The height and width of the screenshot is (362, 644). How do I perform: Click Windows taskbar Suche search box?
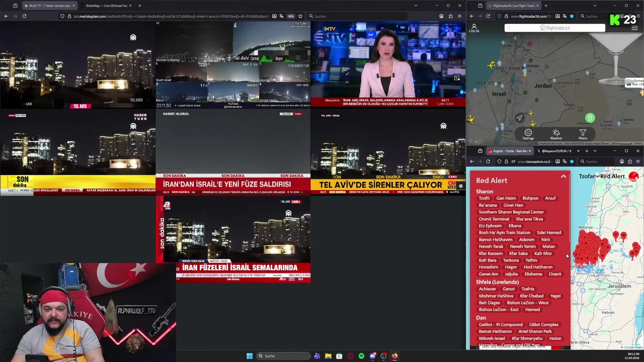(284, 356)
